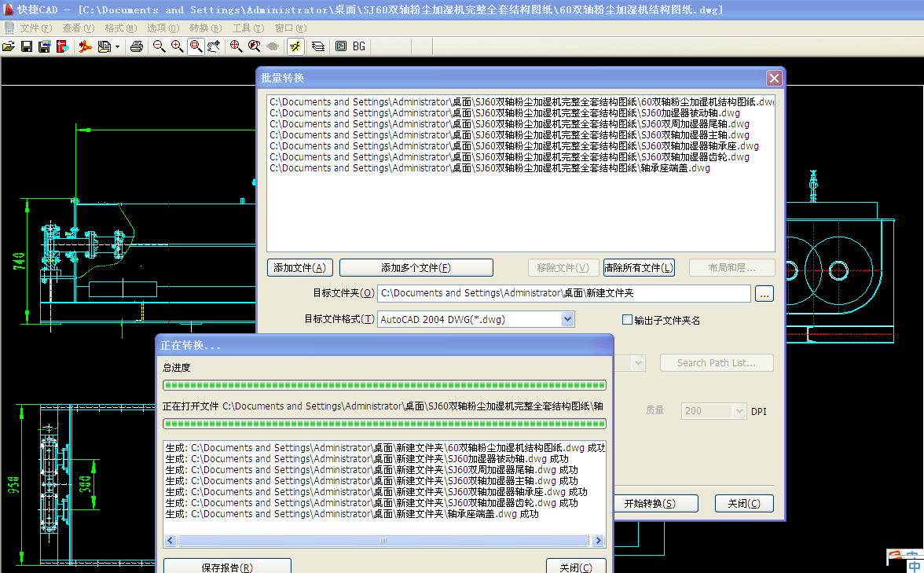The width and height of the screenshot is (924, 573).
Task: Click the zoom out magnifier icon
Action: (x=159, y=47)
